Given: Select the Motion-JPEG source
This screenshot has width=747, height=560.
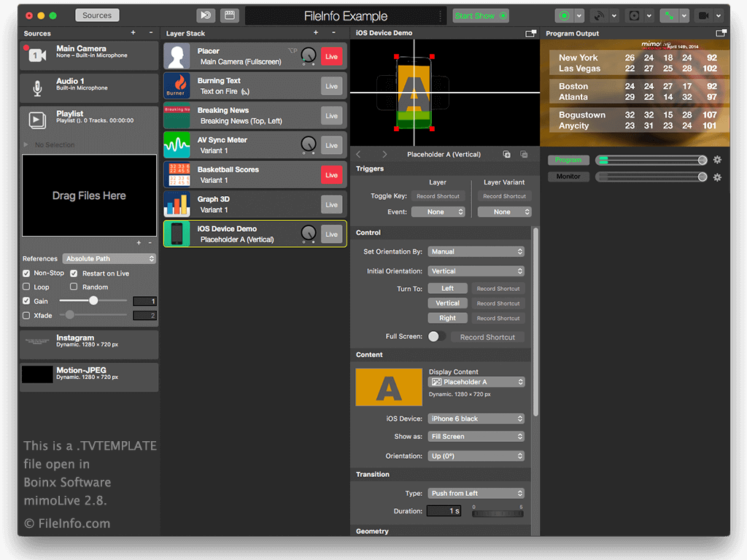Looking at the screenshot, I should 89,377.
